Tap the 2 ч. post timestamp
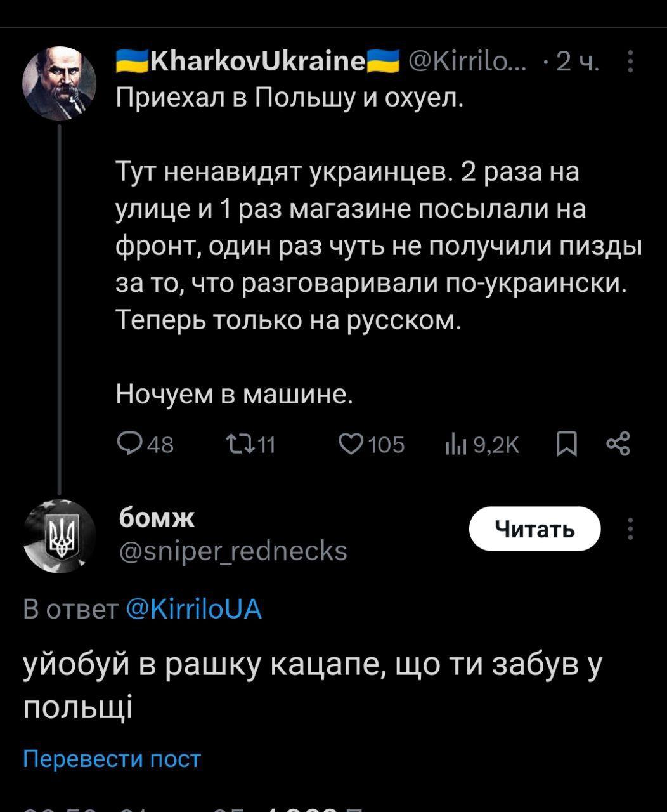 pos(577,62)
